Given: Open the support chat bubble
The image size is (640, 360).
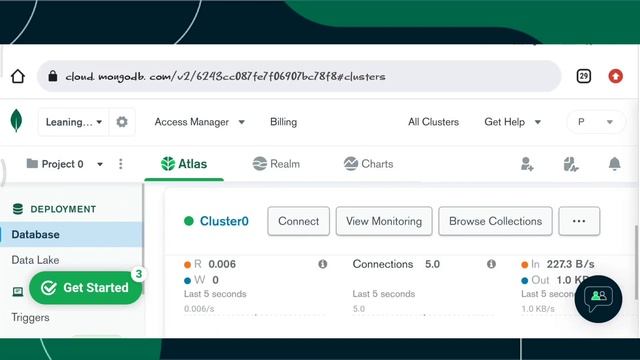Looking at the screenshot, I should click(598, 299).
